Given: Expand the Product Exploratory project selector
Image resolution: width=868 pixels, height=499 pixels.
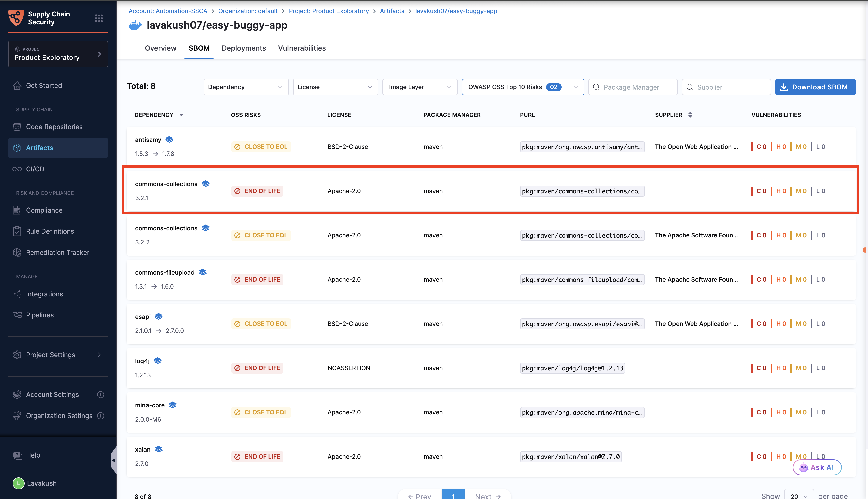Looking at the screenshot, I should point(58,54).
